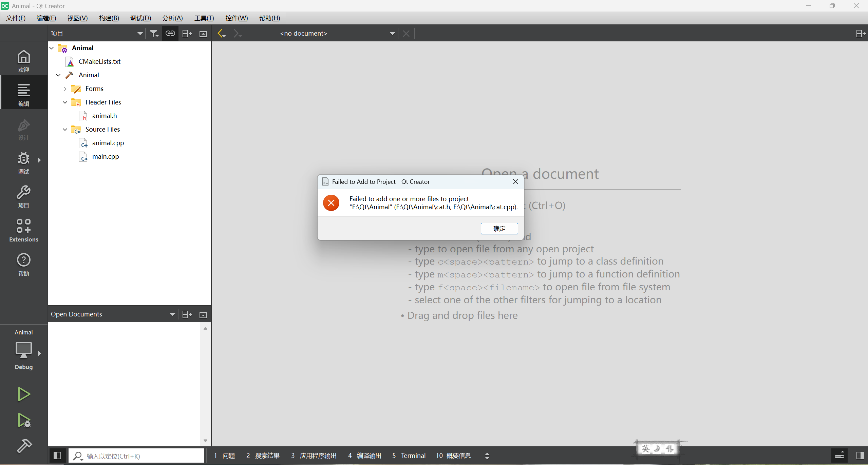Open the Welcome mode in sidebar
Viewport: 868px width, 465px height.
(23, 60)
